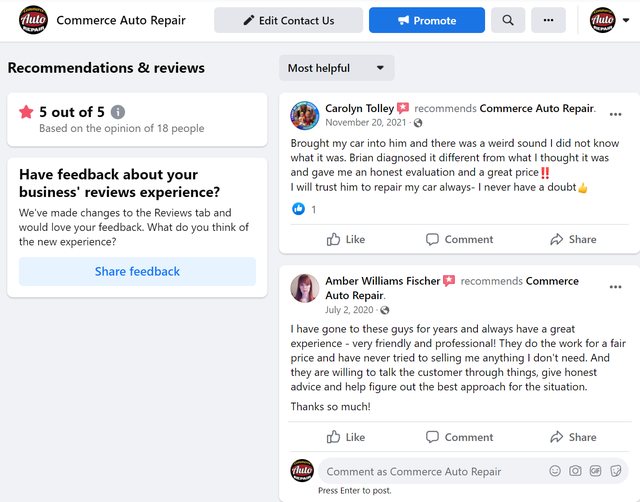
Task: Like Carolyn Tolley's review
Action: (x=346, y=239)
